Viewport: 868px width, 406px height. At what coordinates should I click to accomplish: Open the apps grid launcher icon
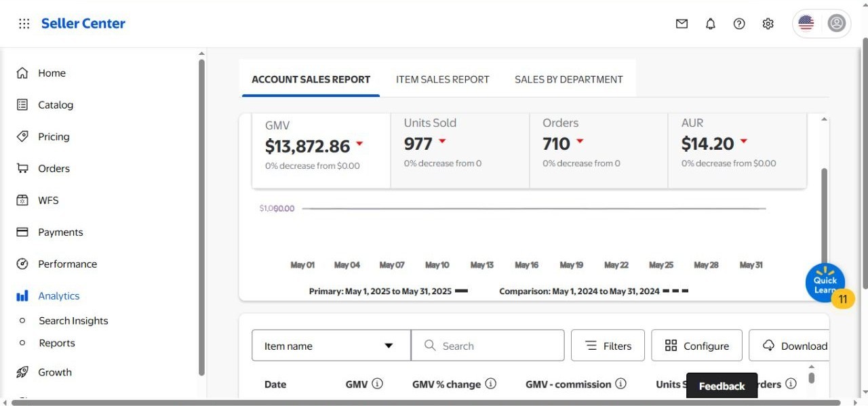pyautogui.click(x=24, y=24)
